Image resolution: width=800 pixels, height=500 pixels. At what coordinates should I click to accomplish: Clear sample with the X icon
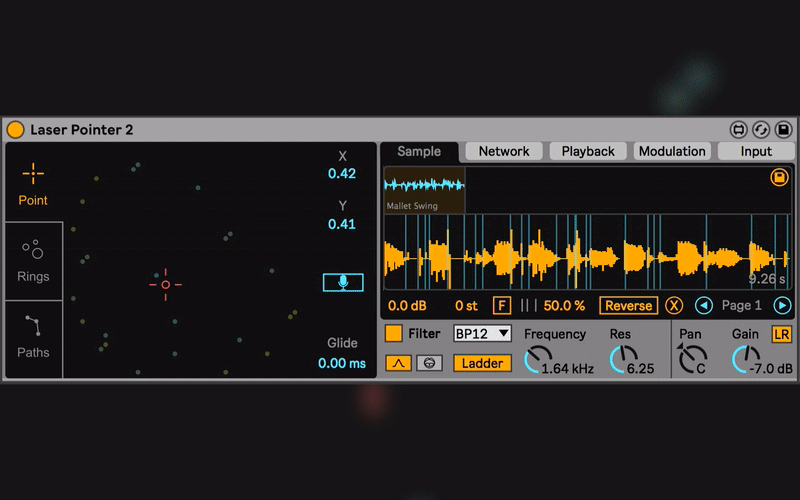674,306
